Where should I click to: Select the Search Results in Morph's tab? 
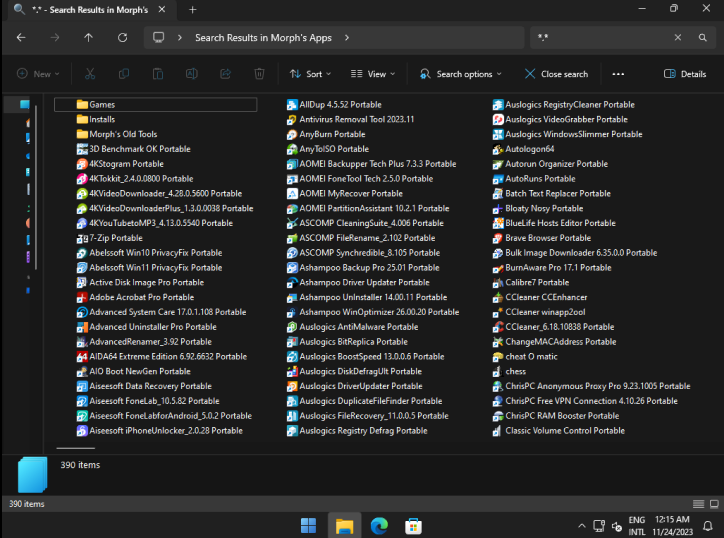90,10
